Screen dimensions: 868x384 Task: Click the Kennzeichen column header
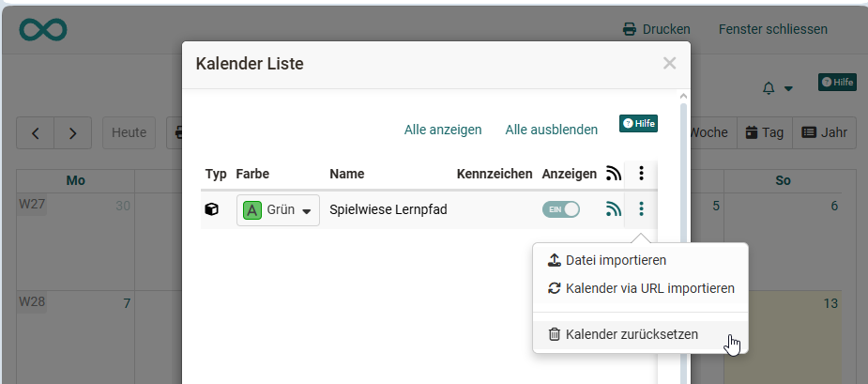(495, 174)
